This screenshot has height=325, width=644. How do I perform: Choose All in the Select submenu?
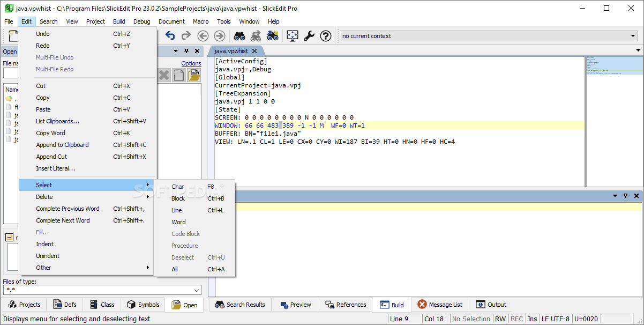(x=194, y=269)
